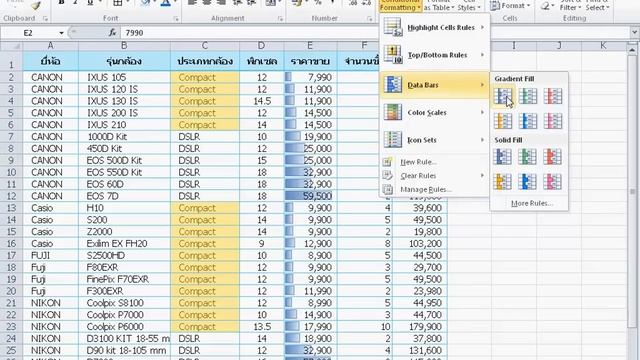
Task: Click the Insert Function fx icon
Action: click(x=112, y=33)
